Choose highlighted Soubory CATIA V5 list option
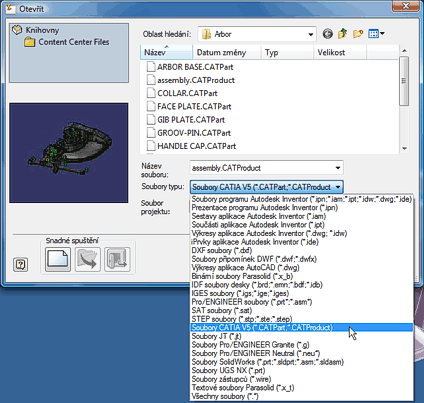The height and width of the screenshot is (403, 424). [302, 328]
